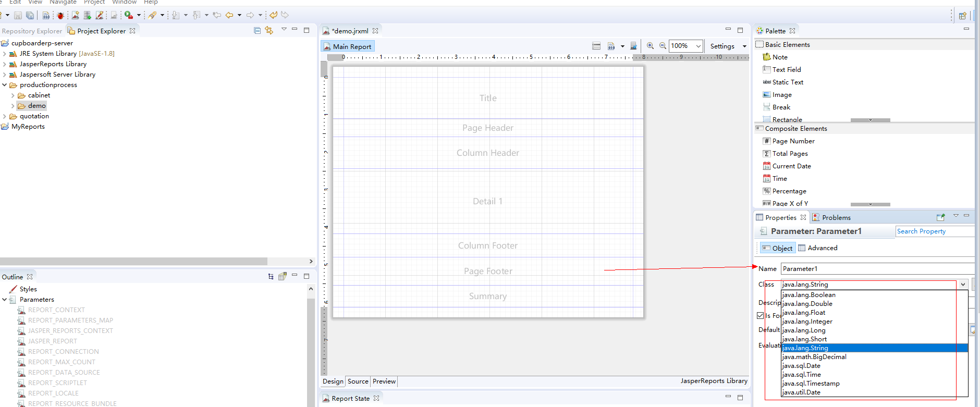This screenshot has width=980, height=407.
Task: Click the create data adapter icon
Action: [x=88, y=16]
